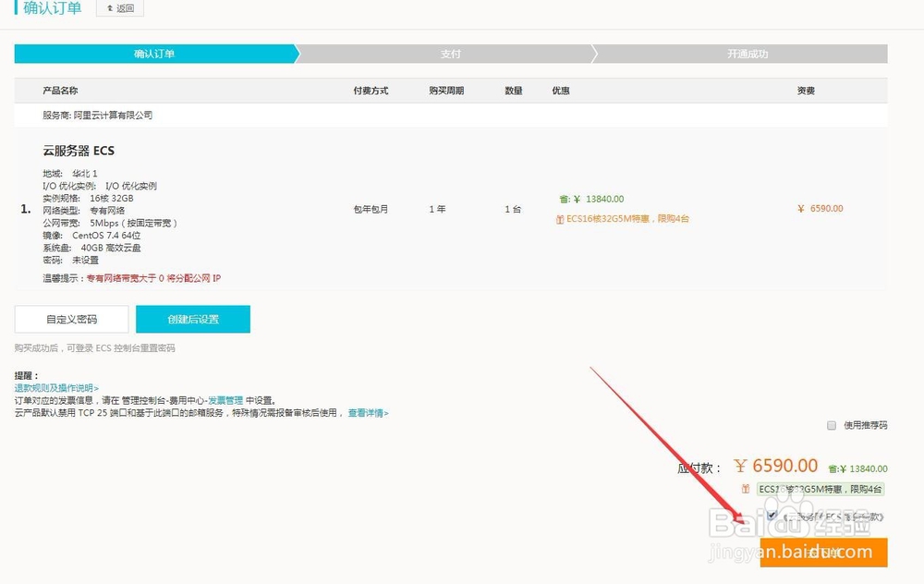Viewport: 924px width, 584px height.
Task: Click the 实例规格 16核 32GB line
Action: tap(88, 198)
